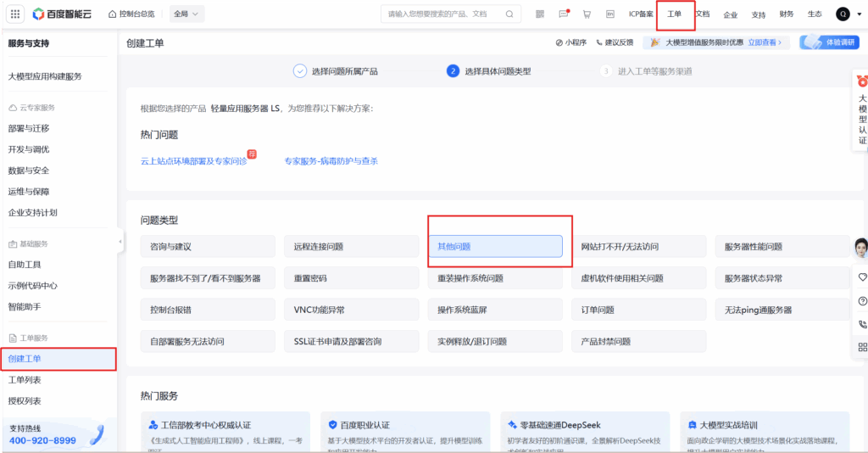Select 无法ping通服务器 problem type
Image resolution: width=868 pixels, height=453 pixels.
pos(782,310)
